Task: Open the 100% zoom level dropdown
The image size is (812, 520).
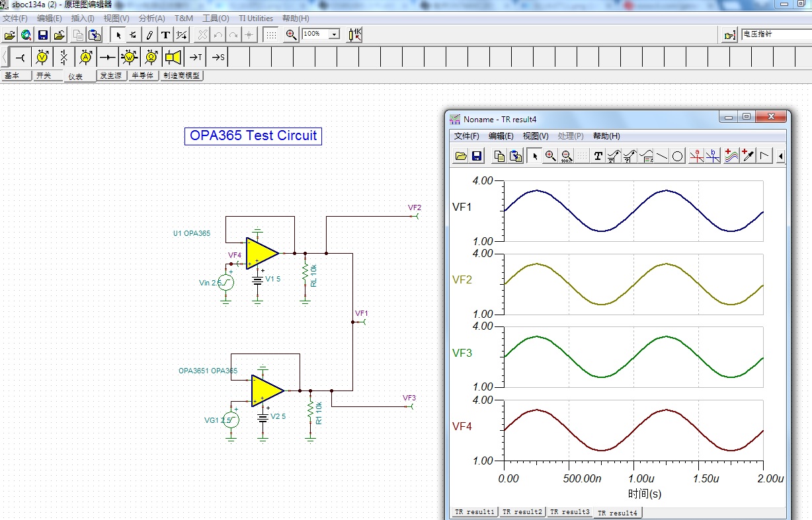Action: pyautogui.click(x=334, y=34)
